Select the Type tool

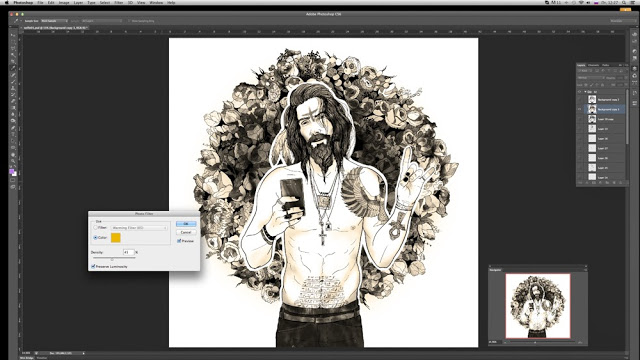point(13,134)
